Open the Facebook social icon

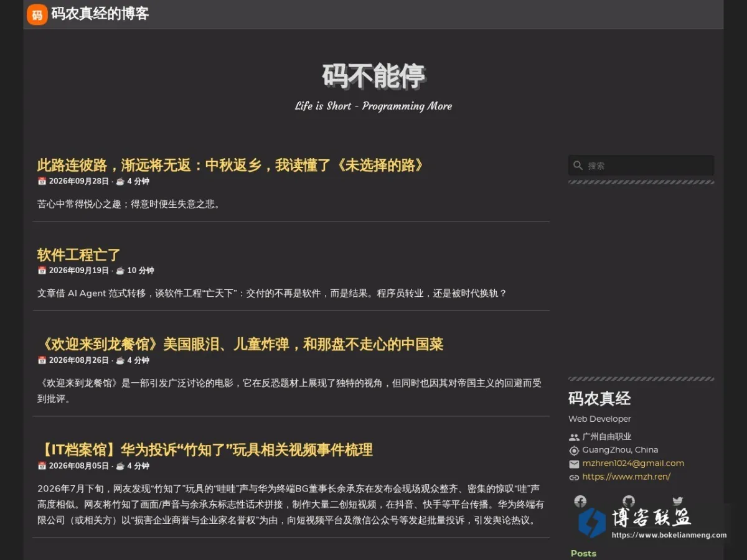pyautogui.click(x=580, y=501)
